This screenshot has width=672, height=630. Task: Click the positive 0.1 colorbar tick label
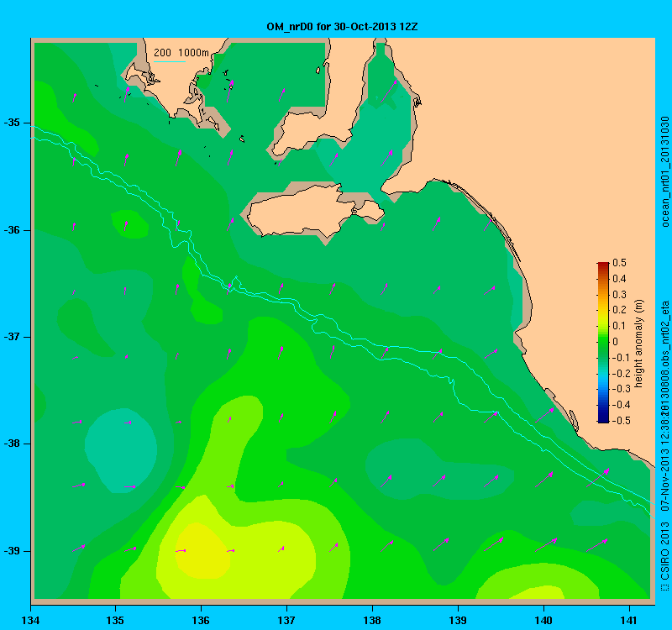(x=619, y=326)
